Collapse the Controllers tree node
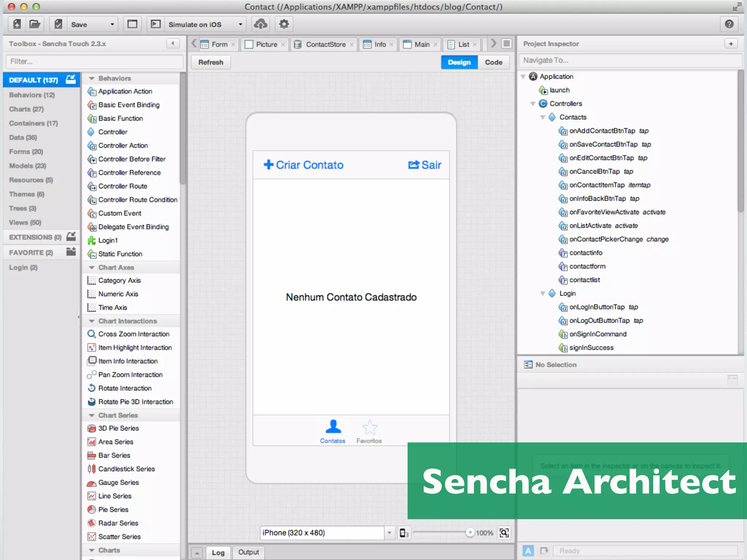This screenshot has width=747, height=560. [533, 104]
